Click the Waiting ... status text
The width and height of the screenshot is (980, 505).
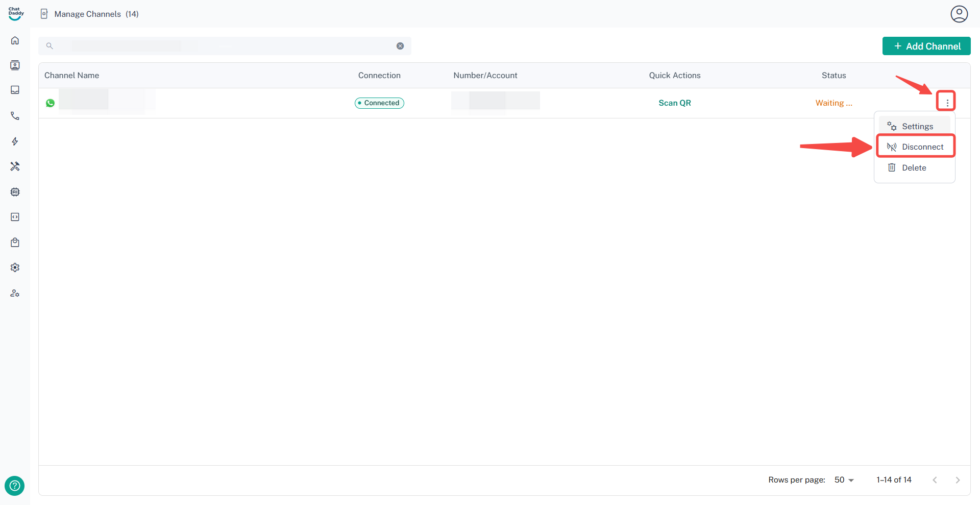click(834, 103)
